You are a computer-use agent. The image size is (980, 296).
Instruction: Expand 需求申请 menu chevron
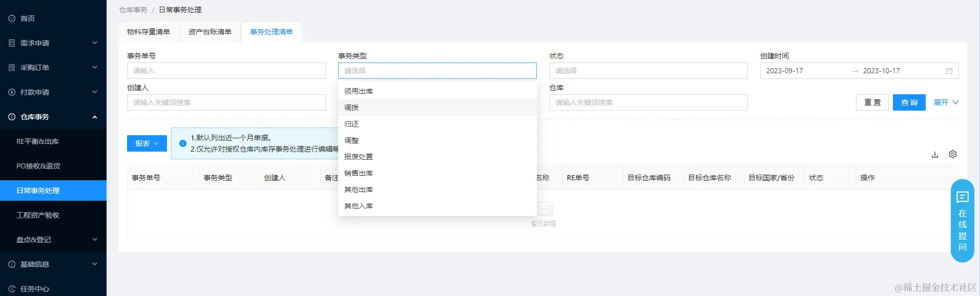(95, 43)
